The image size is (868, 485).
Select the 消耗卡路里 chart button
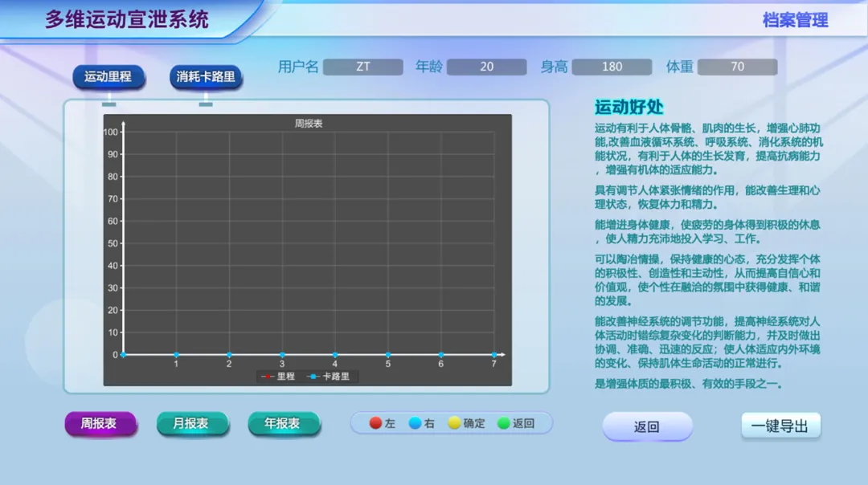pyautogui.click(x=206, y=77)
